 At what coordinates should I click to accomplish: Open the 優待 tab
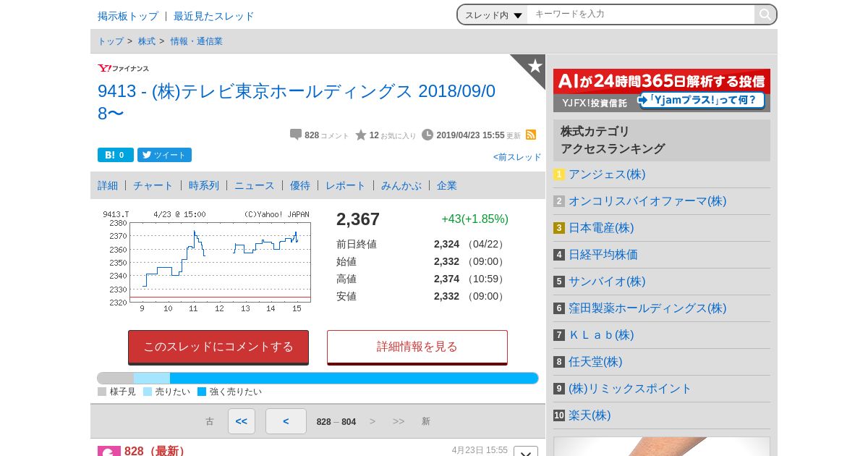300,185
